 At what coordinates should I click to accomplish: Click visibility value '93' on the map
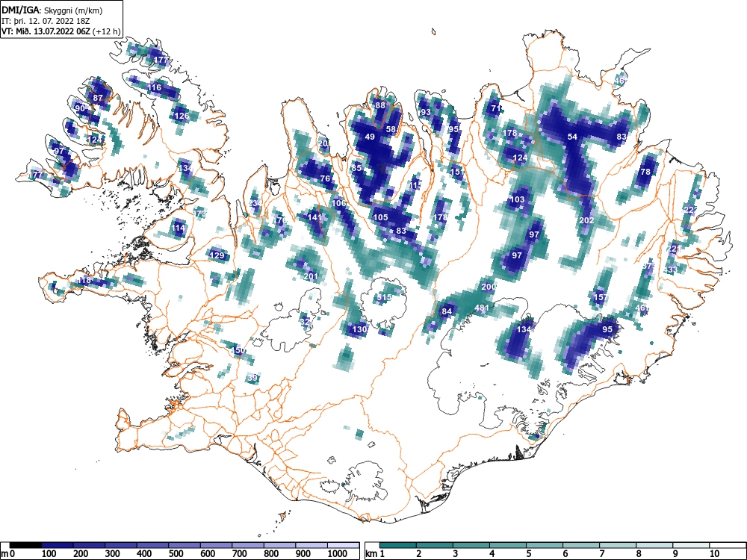point(426,113)
